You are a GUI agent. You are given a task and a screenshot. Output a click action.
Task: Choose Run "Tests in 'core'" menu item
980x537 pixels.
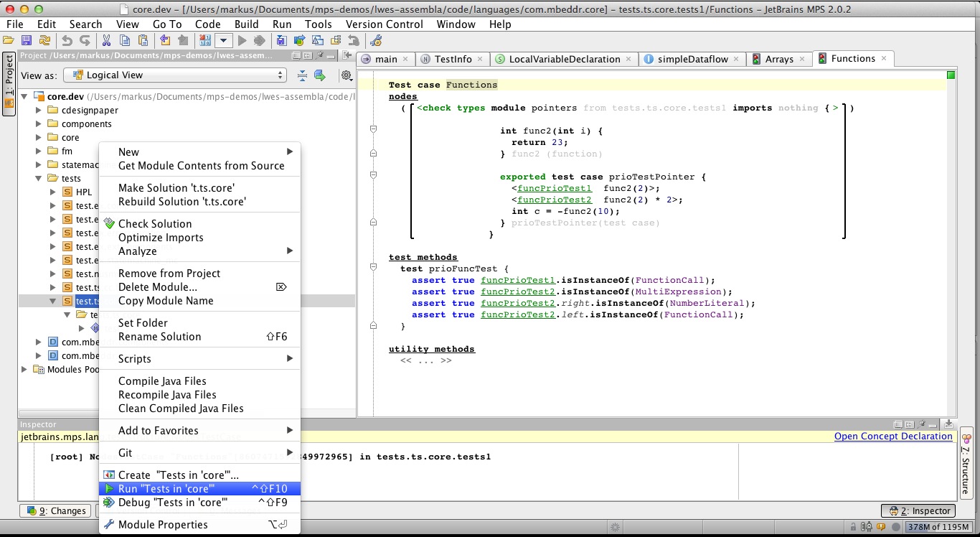click(199, 489)
